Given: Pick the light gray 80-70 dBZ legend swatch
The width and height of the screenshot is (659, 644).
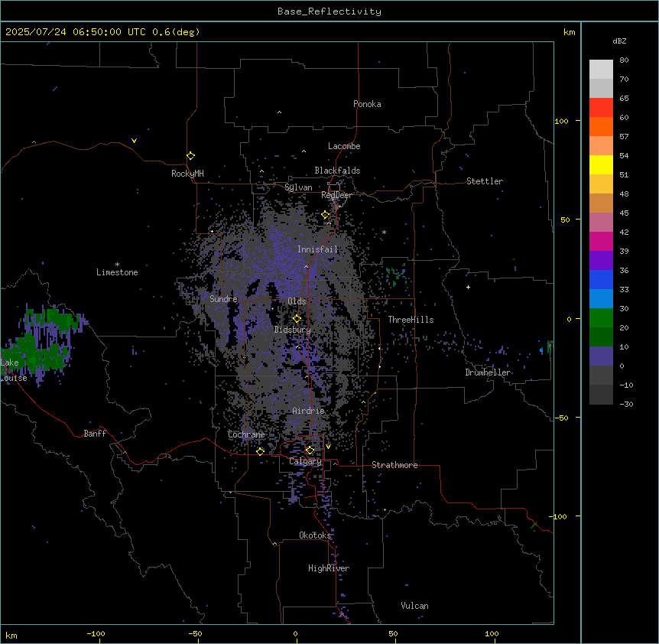Looking at the screenshot, I should coord(601,70).
